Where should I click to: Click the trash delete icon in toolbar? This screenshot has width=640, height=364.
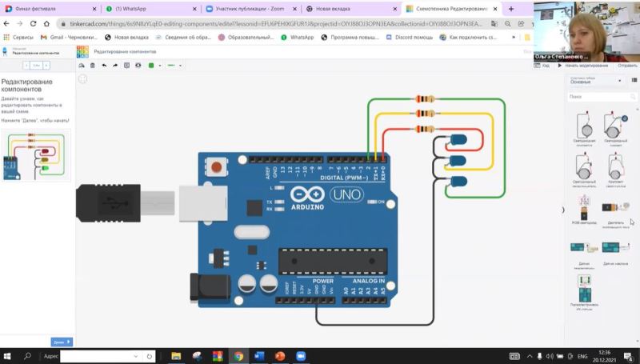click(92, 66)
